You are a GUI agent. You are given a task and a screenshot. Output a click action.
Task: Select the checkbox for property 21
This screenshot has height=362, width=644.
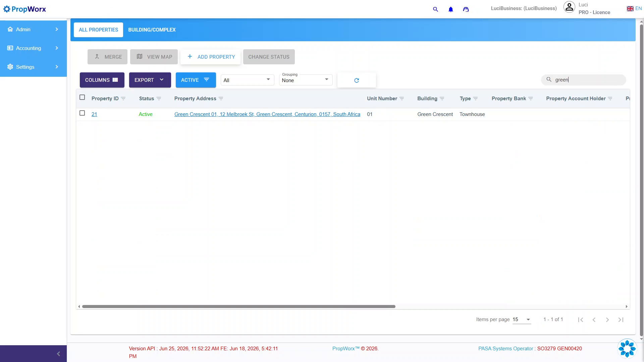click(x=82, y=113)
